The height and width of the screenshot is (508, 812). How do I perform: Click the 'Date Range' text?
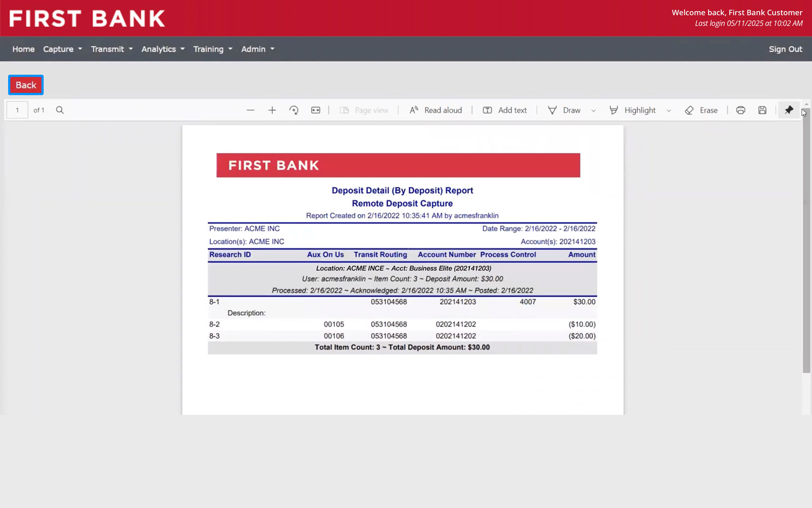(539, 229)
